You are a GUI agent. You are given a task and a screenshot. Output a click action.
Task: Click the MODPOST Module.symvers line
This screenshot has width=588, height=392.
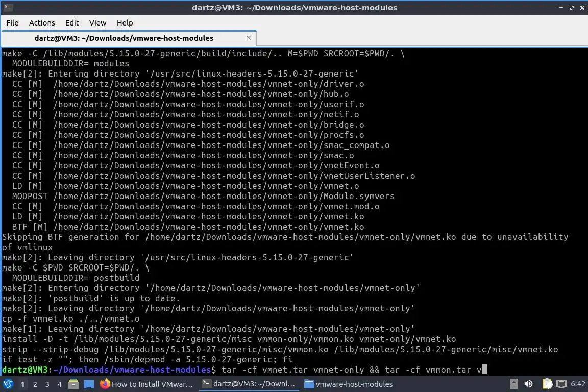[x=203, y=196]
